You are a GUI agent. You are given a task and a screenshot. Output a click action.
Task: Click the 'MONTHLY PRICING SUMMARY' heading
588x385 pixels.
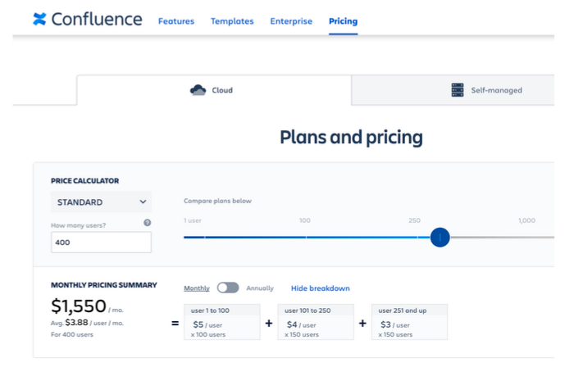coord(104,285)
